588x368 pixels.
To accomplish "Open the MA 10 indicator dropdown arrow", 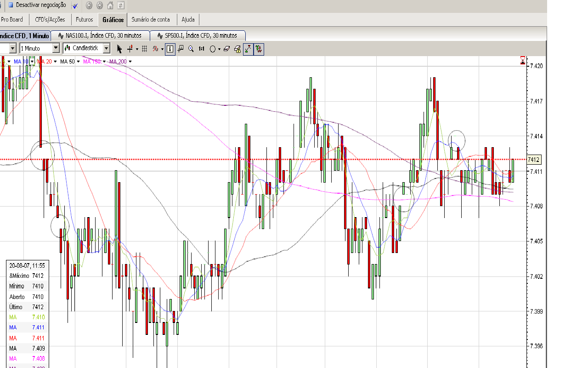I will pos(32,61).
